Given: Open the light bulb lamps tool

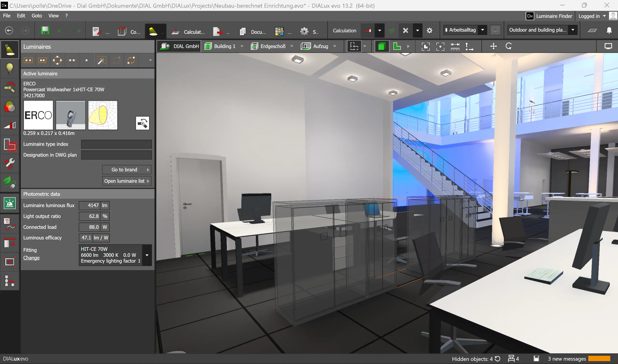Looking at the screenshot, I should (x=10, y=69).
